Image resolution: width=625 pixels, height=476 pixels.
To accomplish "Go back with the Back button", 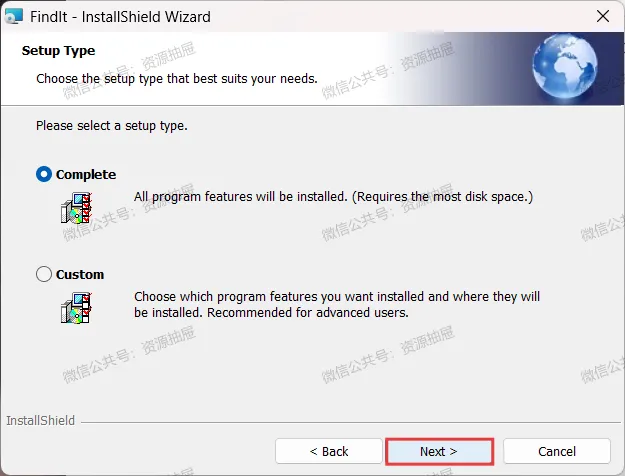I will tap(329, 451).
